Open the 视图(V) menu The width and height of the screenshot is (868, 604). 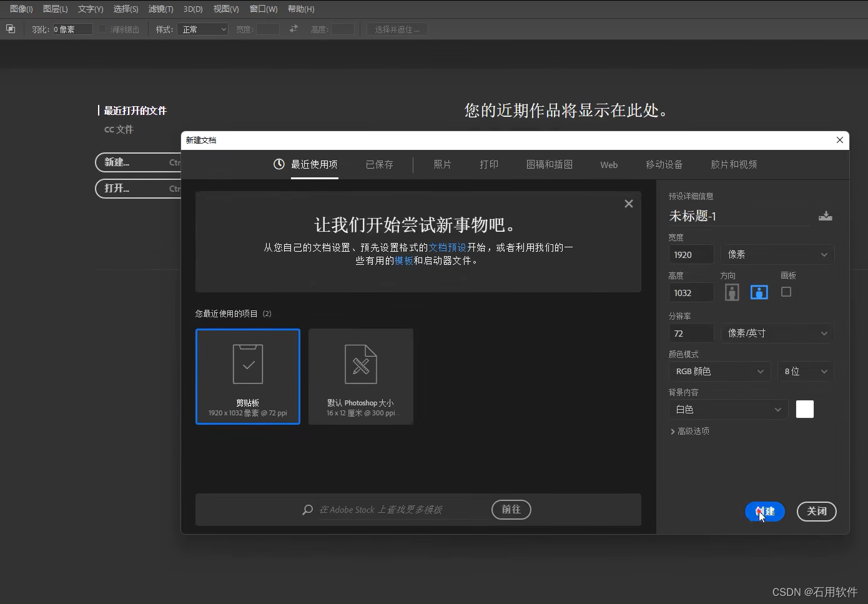point(226,9)
